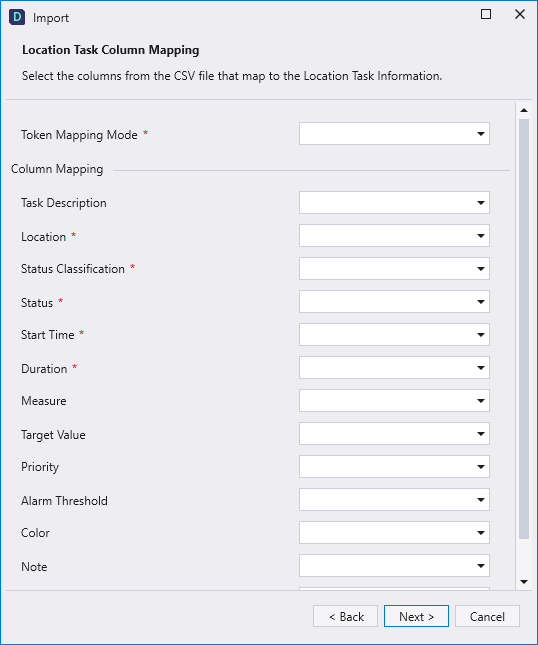Click the Next button
538x645 pixels.
[416, 616]
